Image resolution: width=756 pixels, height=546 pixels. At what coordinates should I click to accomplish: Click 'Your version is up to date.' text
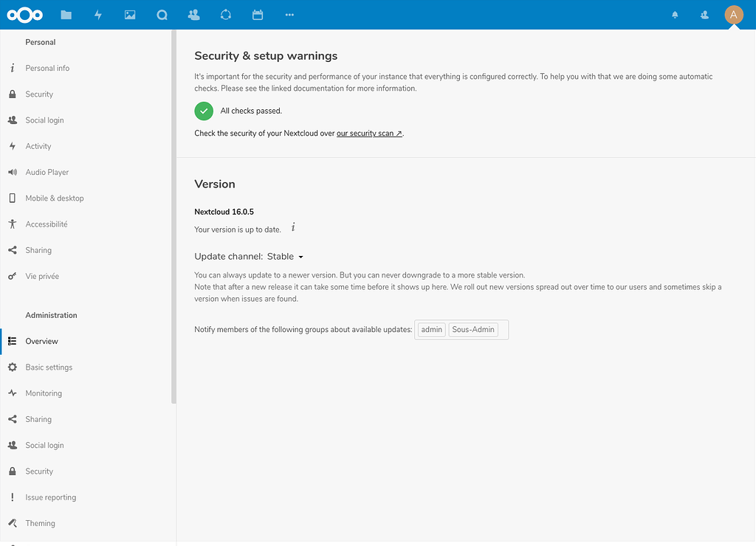point(238,230)
